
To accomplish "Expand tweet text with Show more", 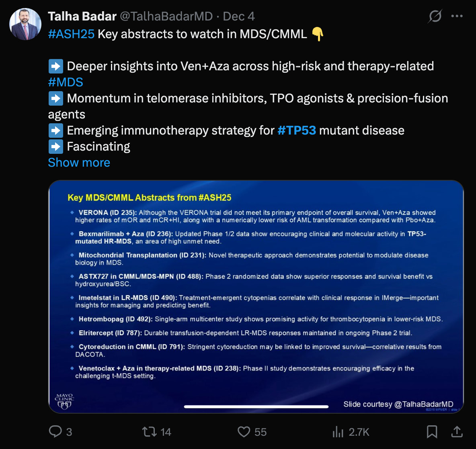I will (x=79, y=163).
